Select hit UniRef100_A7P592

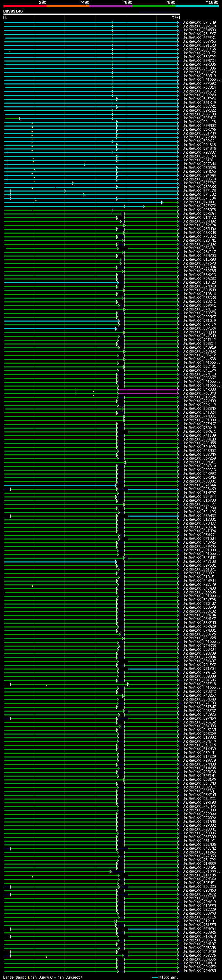pyautogui.click(x=199, y=84)
